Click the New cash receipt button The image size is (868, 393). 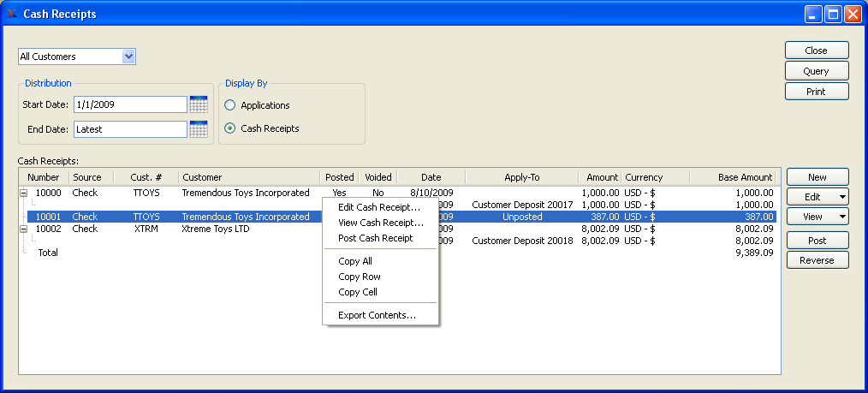[817, 177]
